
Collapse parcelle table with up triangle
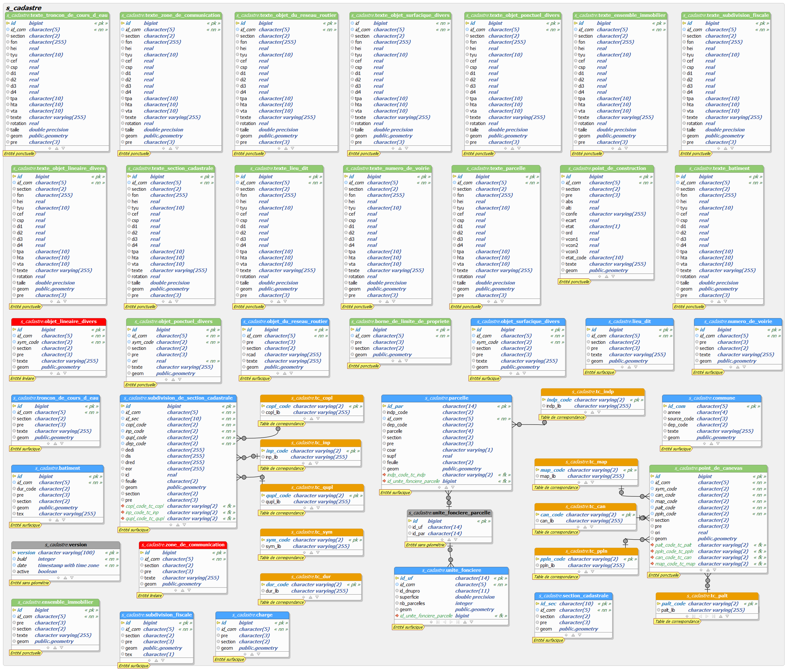click(446, 487)
